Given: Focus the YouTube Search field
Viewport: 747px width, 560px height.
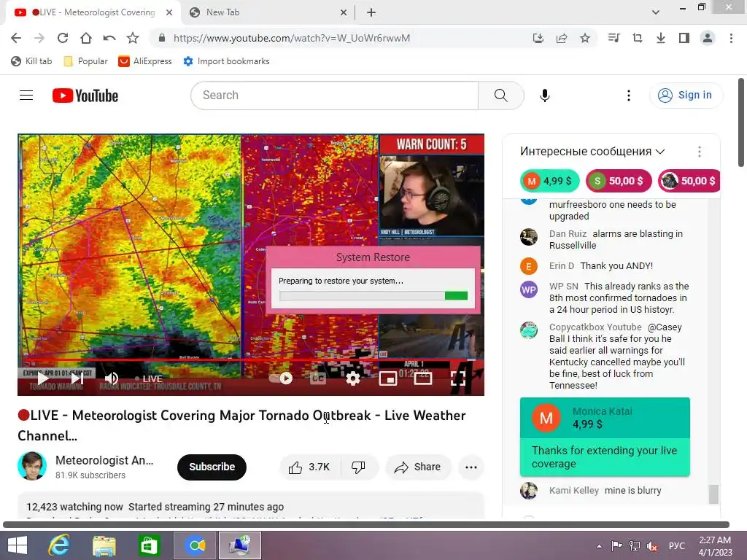Looking at the screenshot, I should (x=334, y=96).
